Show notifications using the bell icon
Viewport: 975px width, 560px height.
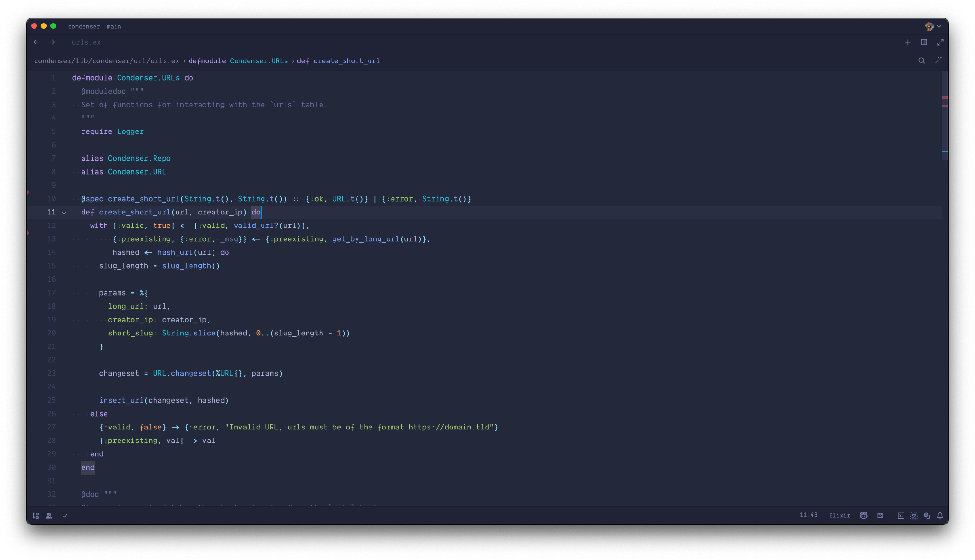click(940, 516)
